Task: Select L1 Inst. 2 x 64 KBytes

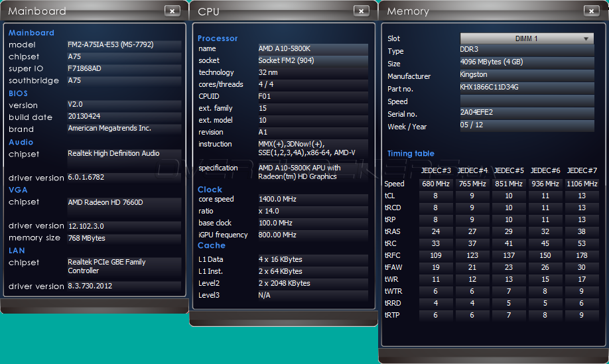Action: (x=312, y=271)
